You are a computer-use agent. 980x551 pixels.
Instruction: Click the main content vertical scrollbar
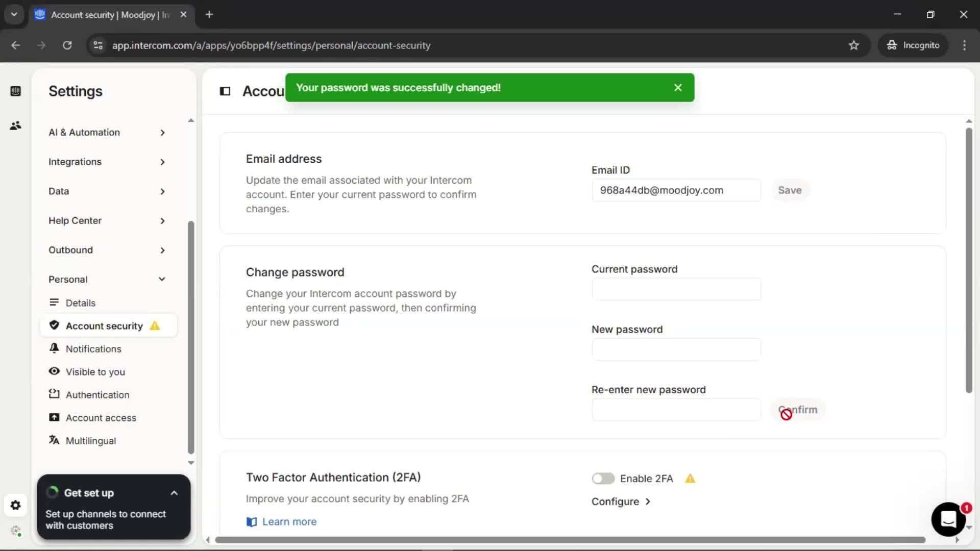click(x=969, y=260)
